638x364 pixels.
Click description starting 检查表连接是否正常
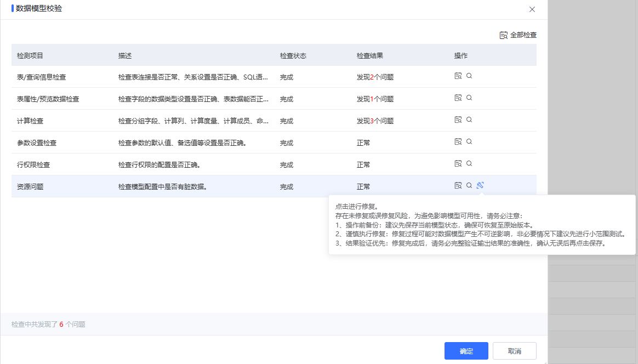[193, 77]
